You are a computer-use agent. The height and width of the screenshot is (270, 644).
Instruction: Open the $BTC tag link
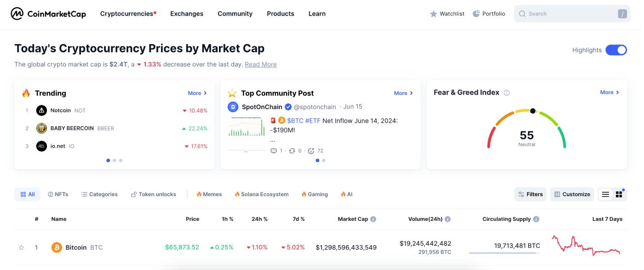coord(295,121)
